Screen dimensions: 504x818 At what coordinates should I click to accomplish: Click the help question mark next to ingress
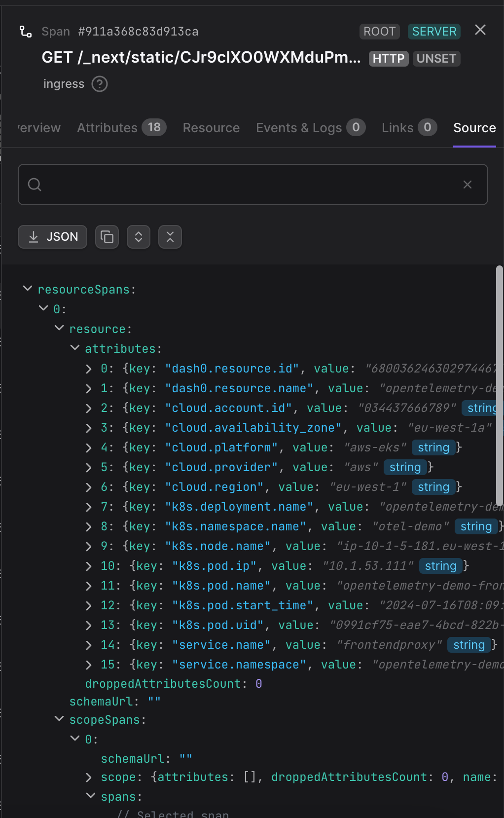pyautogui.click(x=100, y=84)
